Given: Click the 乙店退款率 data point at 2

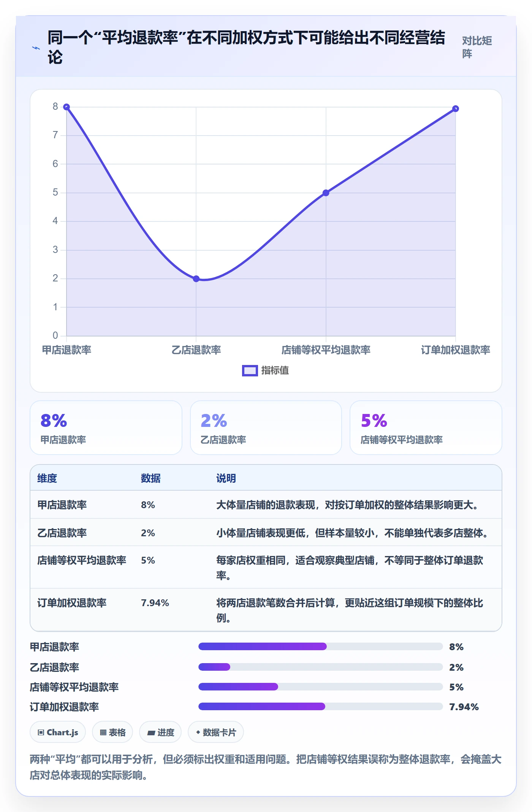Looking at the screenshot, I should point(196,279).
